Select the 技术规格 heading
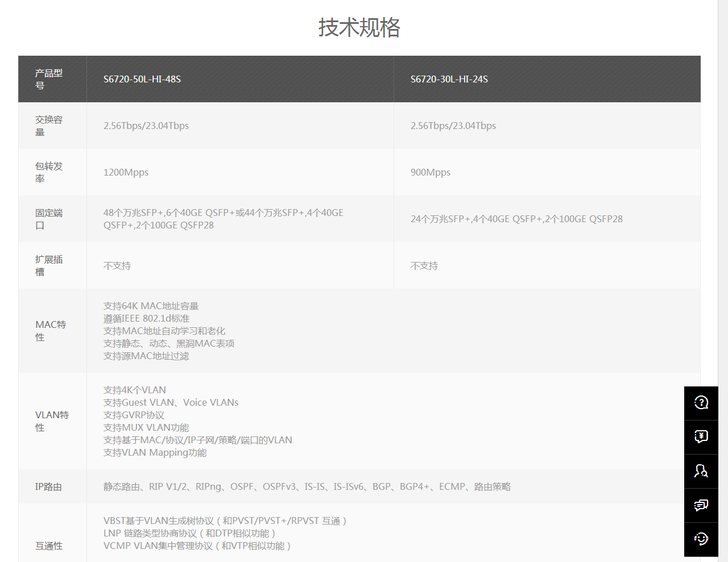The height and width of the screenshot is (562, 728). (x=359, y=27)
